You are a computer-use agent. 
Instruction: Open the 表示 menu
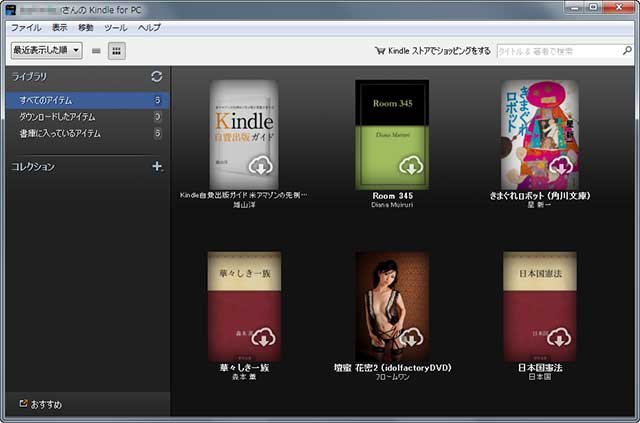60,28
